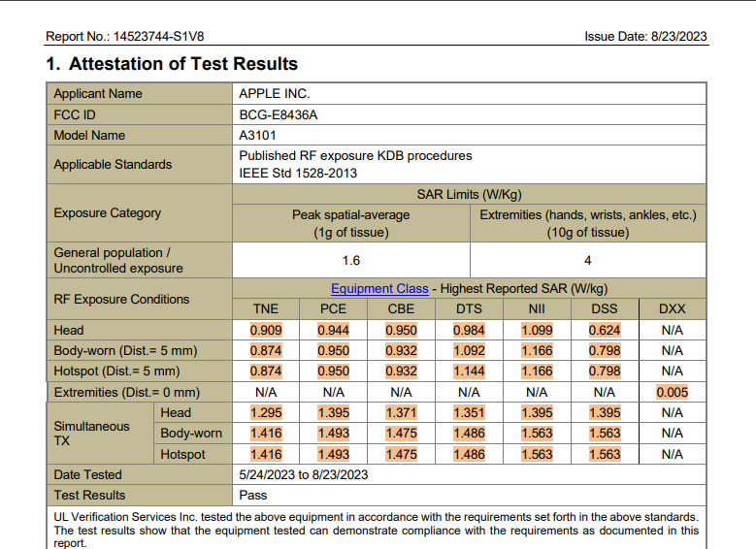Click the SAR Limits (W/Kg) header cell
756x549 pixels.
click(469, 194)
